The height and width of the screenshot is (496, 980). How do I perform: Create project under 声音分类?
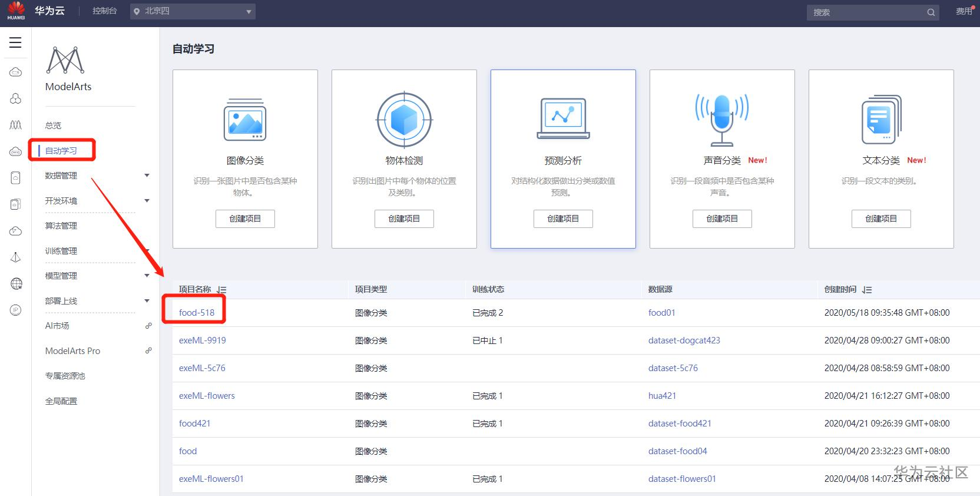click(x=722, y=219)
